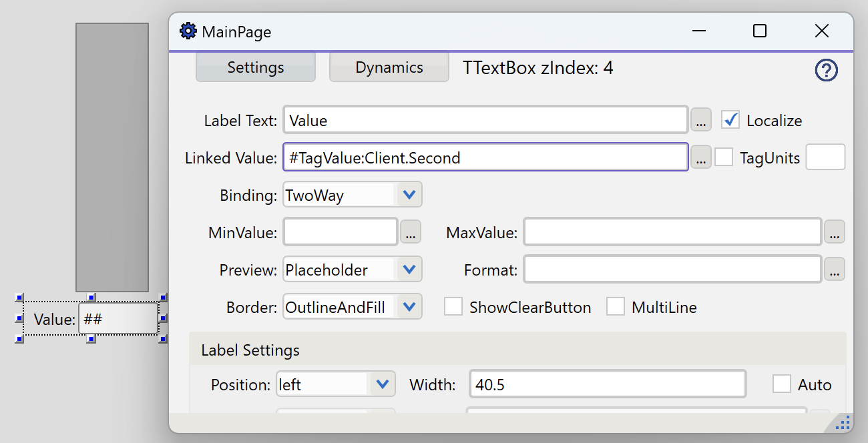The width and height of the screenshot is (868, 443).
Task: Open the label Position dropdown
Action: click(382, 385)
